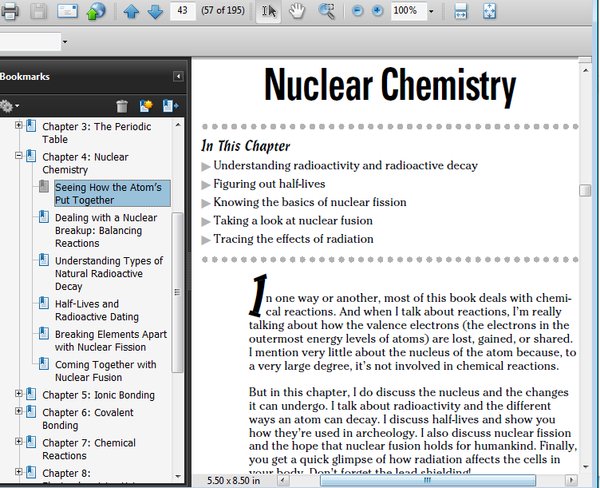The width and height of the screenshot is (600, 488).
Task: Click the print icon in the toolbar
Action: coord(10,11)
